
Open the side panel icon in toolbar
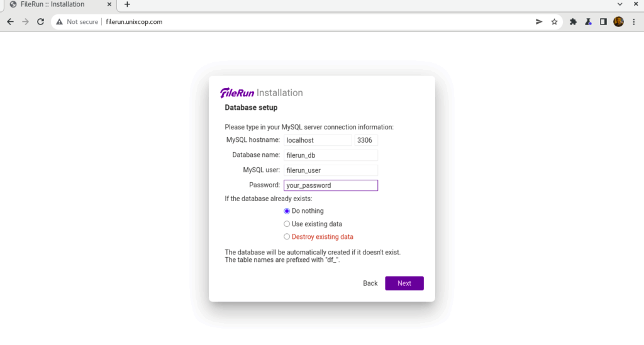coord(603,22)
